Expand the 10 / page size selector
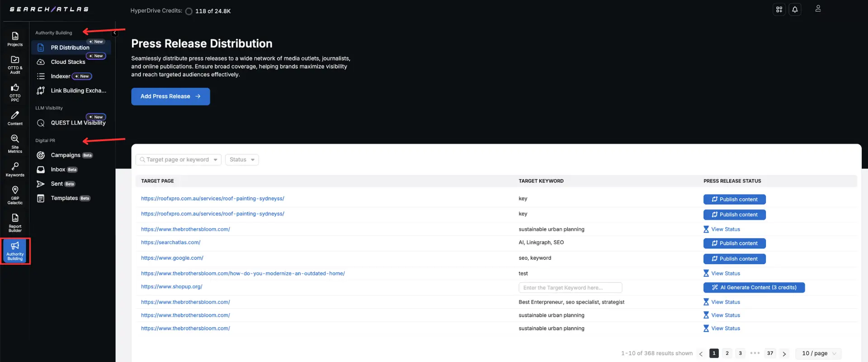Screen dimensions: 868x362 [x=819, y=353]
